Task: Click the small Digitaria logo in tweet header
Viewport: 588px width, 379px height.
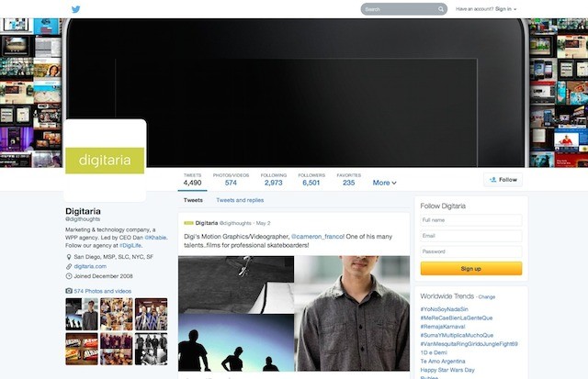Action: [x=188, y=223]
